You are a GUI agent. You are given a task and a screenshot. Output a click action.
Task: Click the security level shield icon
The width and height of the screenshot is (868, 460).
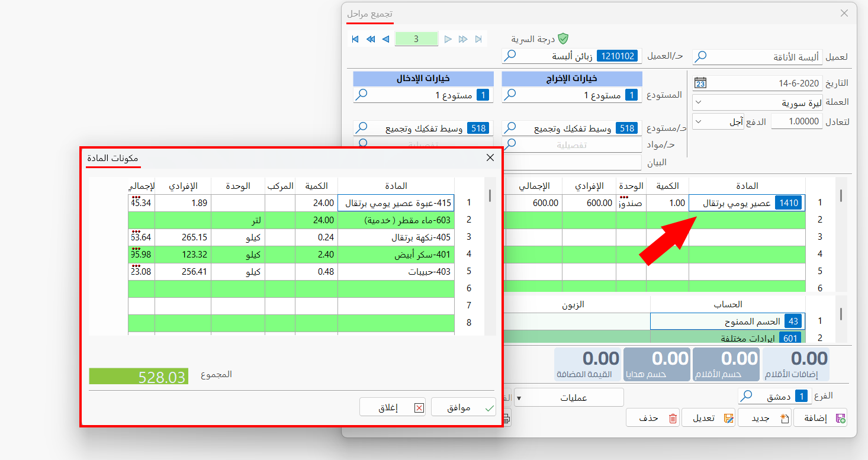(x=563, y=38)
